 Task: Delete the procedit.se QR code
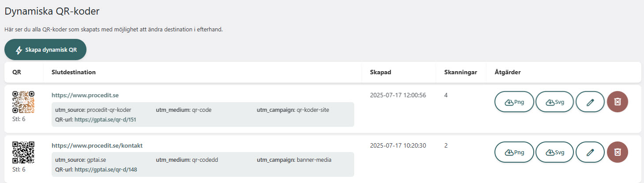tap(618, 102)
